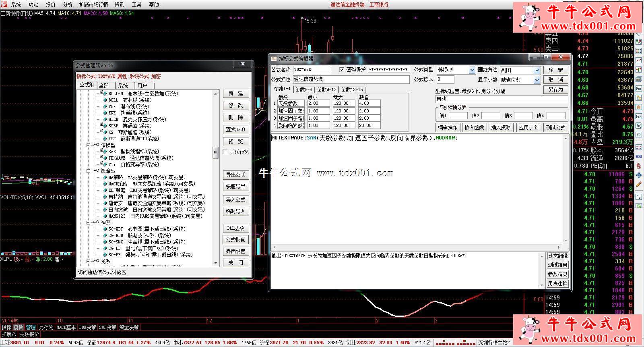
Task: Click the F12 icon in right sidebar
Action: 638,116
